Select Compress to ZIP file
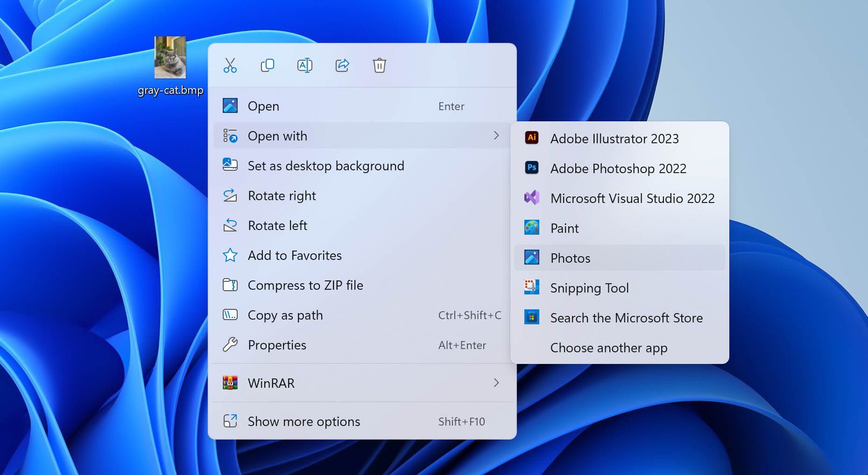The height and width of the screenshot is (475, 868). tap(361, 285)
